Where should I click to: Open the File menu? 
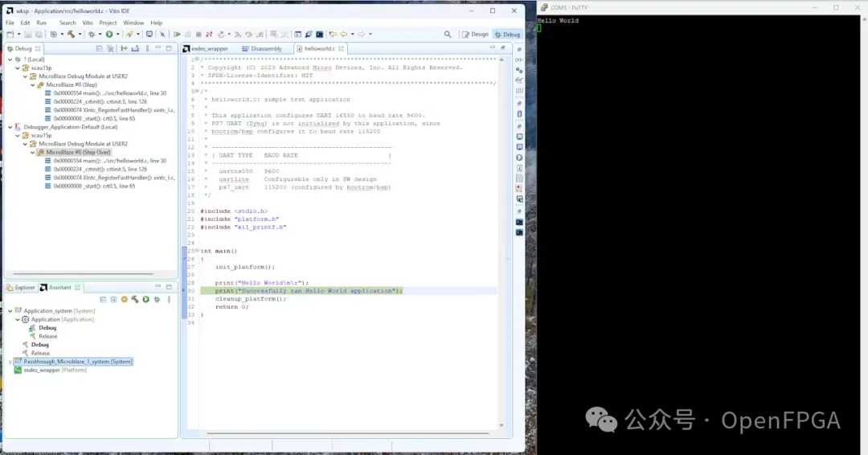coord(10,23)
